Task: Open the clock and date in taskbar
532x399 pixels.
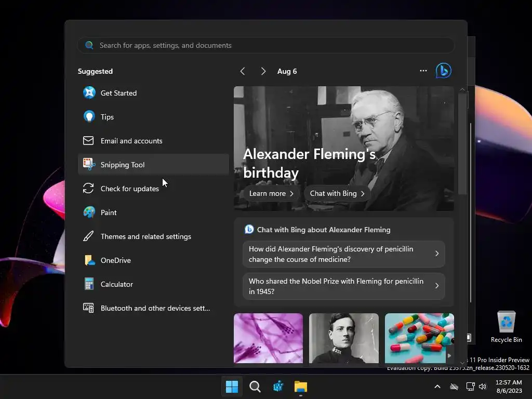Action: [x=509, y=387]
